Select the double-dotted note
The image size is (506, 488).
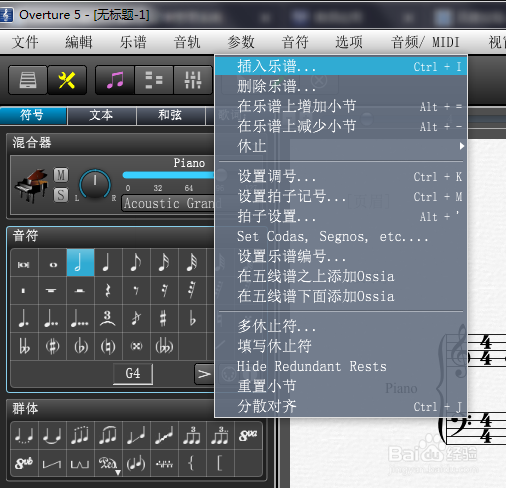click(52, 318)
